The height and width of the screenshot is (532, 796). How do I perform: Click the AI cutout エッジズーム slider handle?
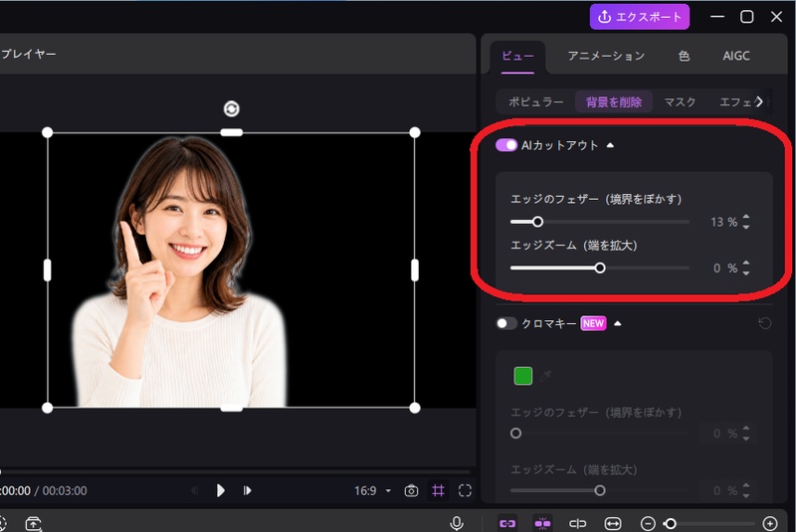tap(600, 267)
